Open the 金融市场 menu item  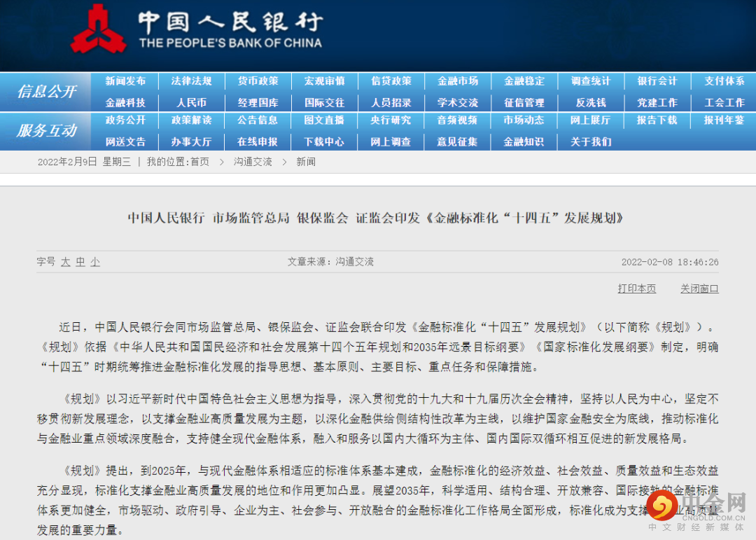pyautogui.click(x=458, y=81)
